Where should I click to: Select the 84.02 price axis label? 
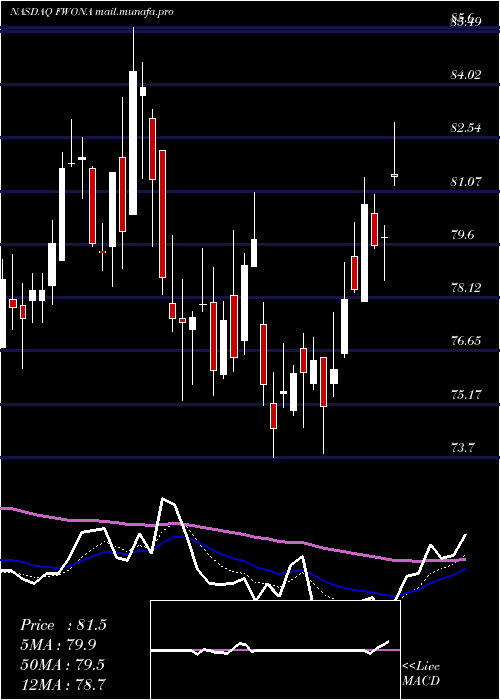(x=466, y=75)
